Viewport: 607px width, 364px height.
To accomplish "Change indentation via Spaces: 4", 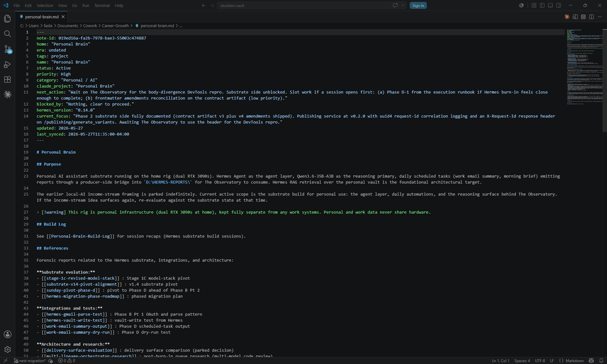I will coord(522,361).
